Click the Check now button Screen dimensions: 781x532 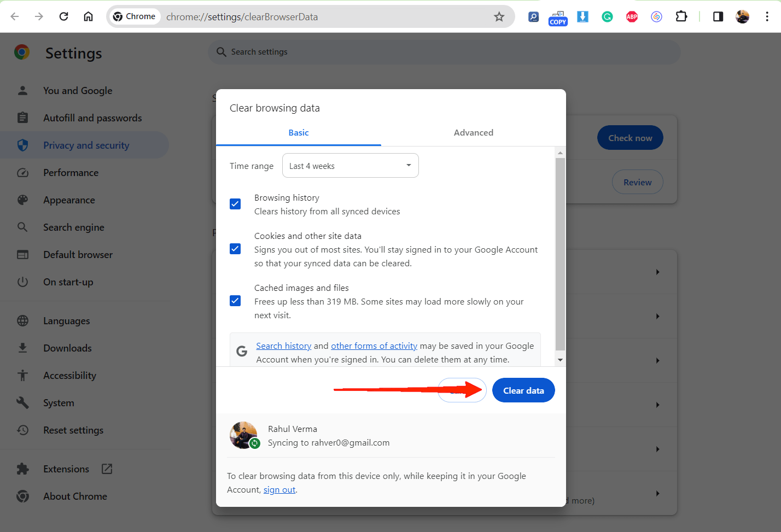630,138
